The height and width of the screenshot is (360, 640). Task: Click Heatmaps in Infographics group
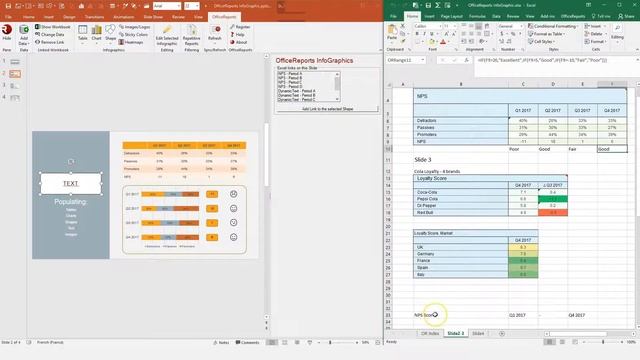131,42
